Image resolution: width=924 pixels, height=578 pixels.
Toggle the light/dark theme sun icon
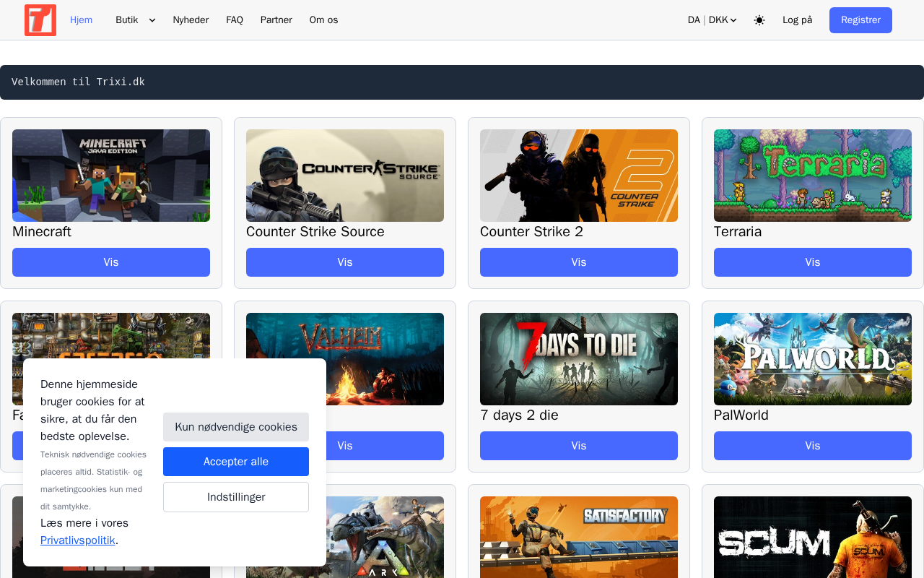point(759,20)
